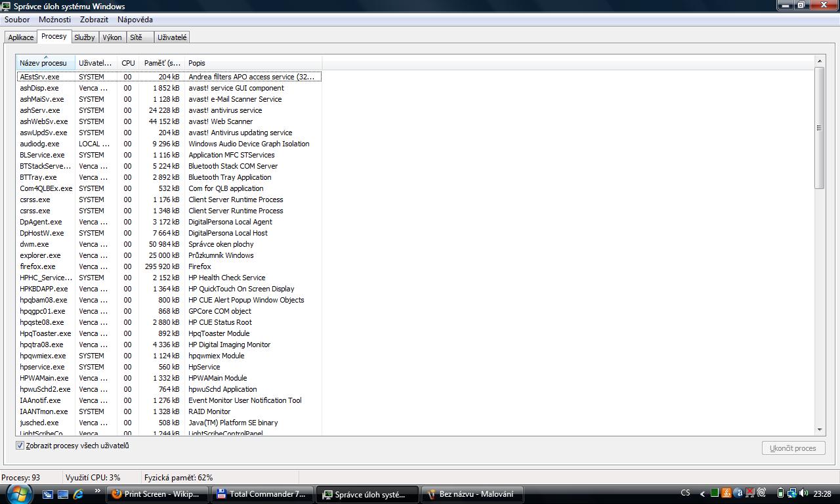
Task: Click the Task Manager title bar icon
Action: (7, 6)
